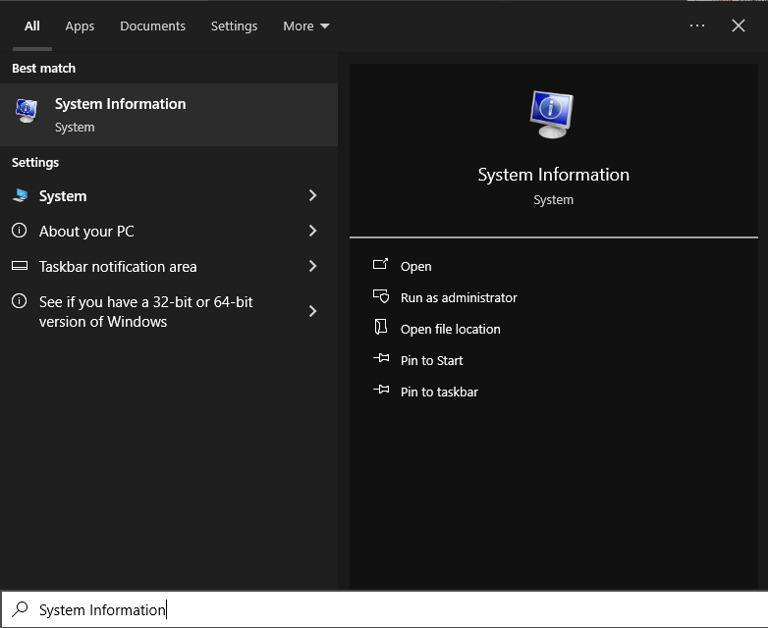Open the System settings result
768x628 pixels.
[63, 196]
